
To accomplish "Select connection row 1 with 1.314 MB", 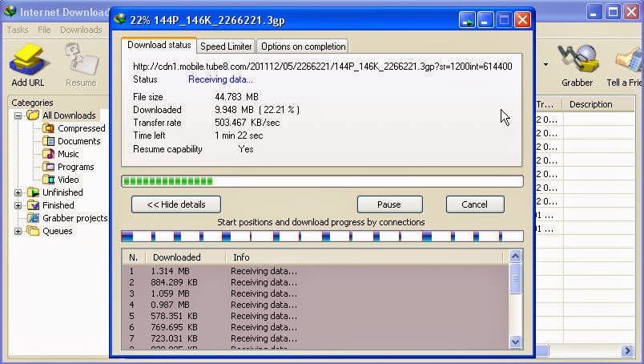I will pos(316,271).
